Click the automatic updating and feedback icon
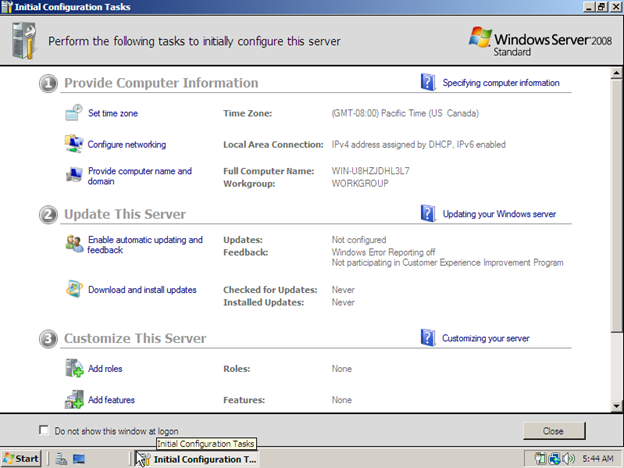Viewport: 624px width, 468px height. [74, 243]
